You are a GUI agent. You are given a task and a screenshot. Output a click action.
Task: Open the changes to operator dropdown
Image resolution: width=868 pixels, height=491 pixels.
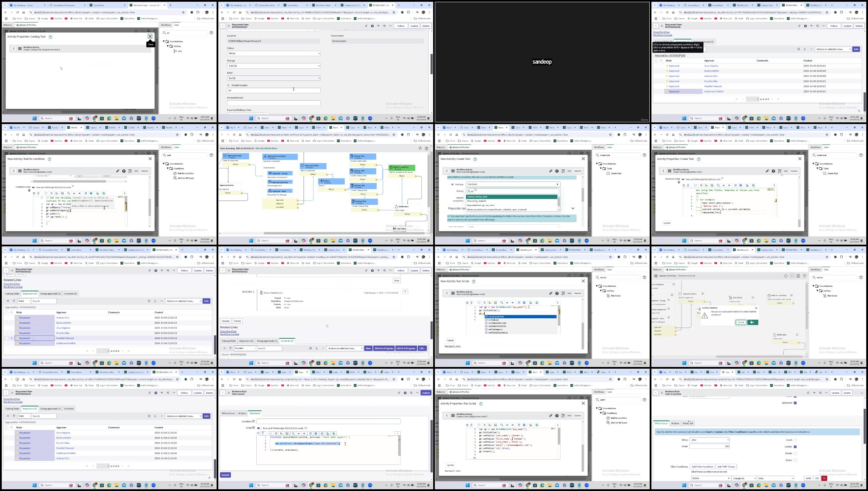coord(744,478)
